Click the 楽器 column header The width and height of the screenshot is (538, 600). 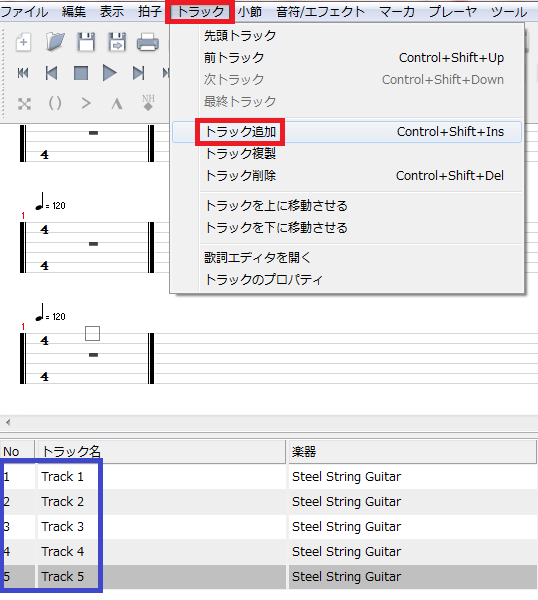(412, 452)
